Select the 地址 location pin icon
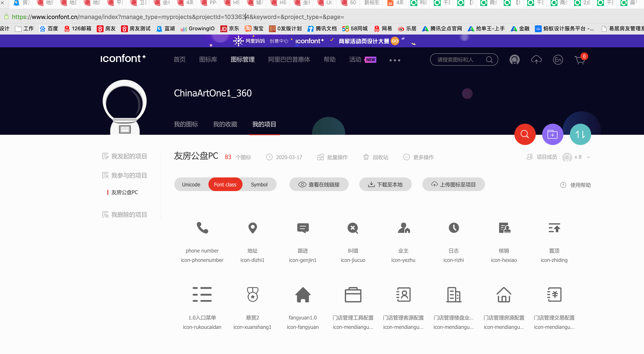 click(x=253, y=228)
